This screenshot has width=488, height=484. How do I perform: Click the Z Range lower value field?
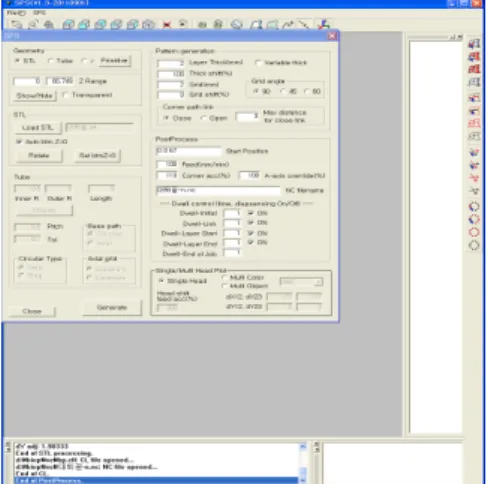pyautogui.click(x=27, y=81)
